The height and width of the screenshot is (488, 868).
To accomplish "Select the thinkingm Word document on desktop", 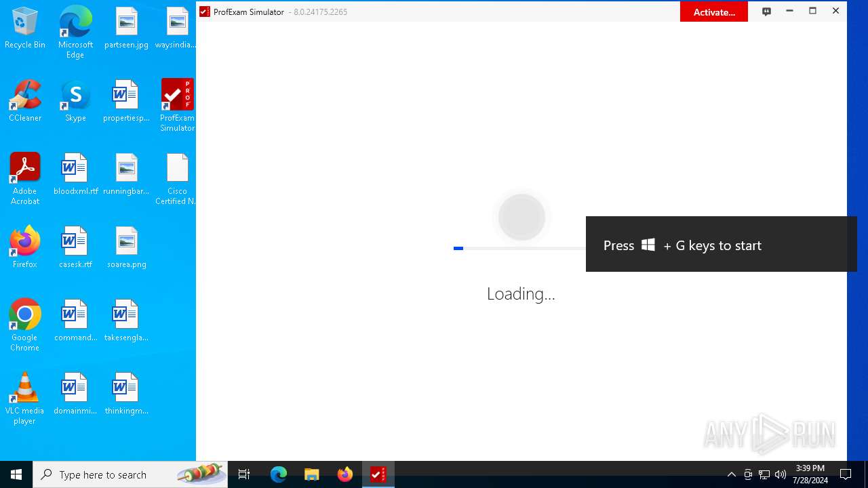I will (x=126, y=394).
